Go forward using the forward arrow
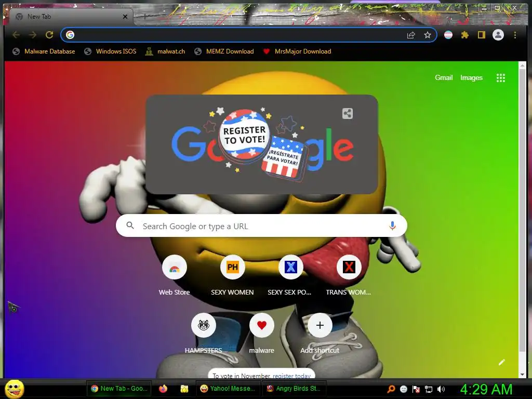This screenshot has width=532, height=399. tap(33, 35)
